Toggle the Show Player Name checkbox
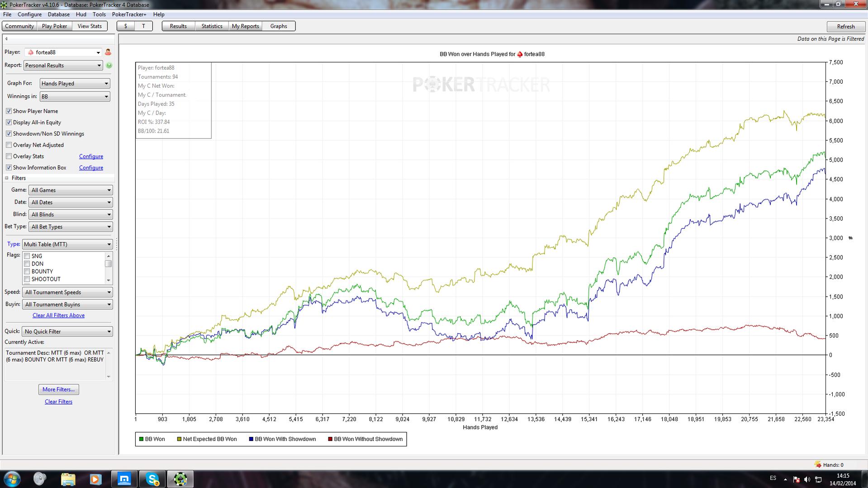 tap(9, 111)
